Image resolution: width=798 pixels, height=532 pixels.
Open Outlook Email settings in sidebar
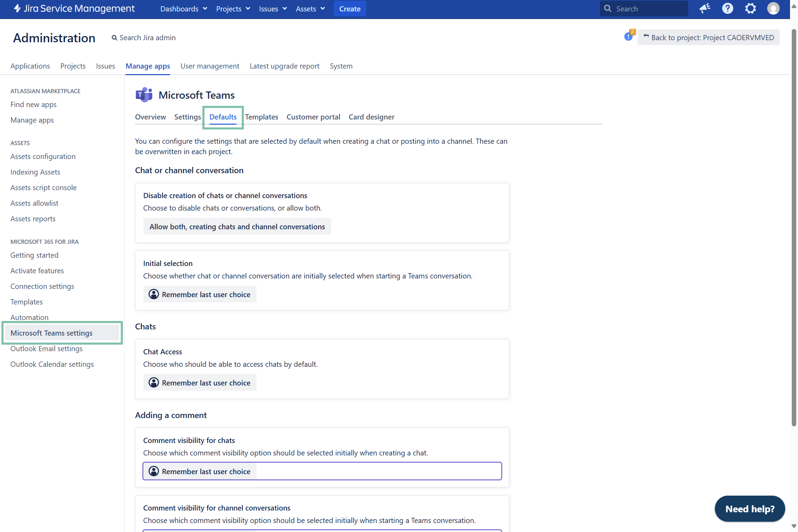point(46,349)
